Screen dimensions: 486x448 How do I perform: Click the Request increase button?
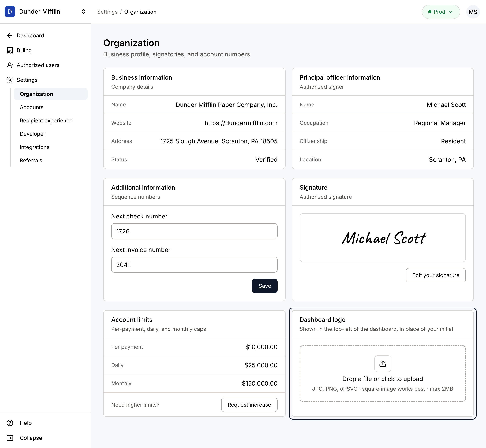(249, 405)
